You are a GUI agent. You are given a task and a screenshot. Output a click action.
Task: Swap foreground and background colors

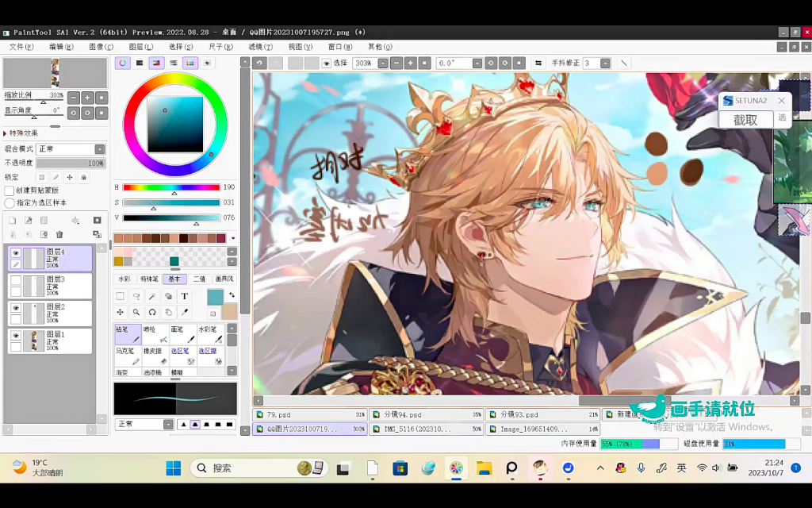click(232, 294)
